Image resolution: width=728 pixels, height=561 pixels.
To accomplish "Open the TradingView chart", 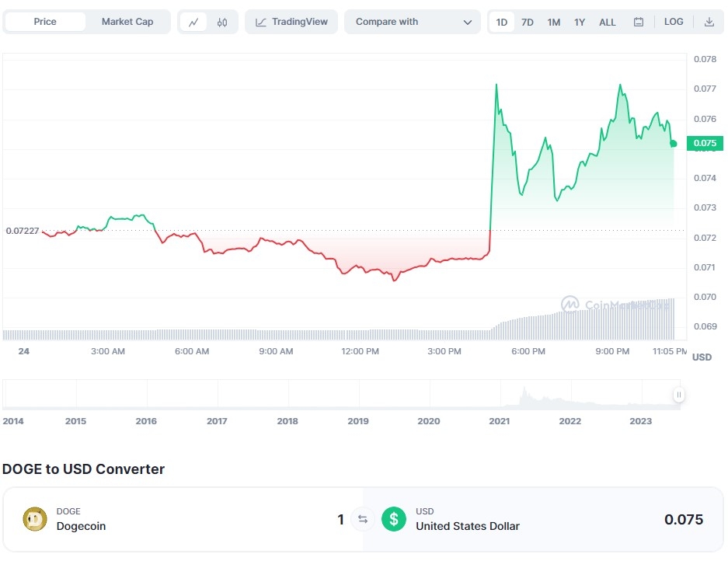I will [x=291, y=22].
